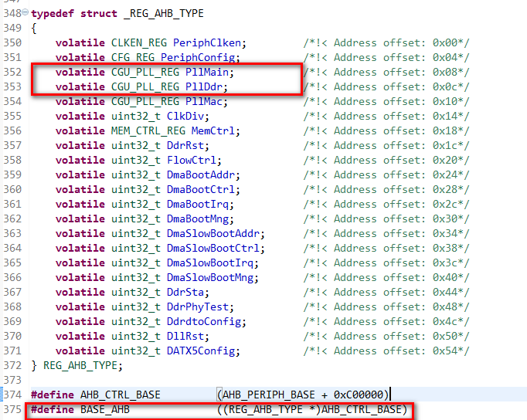Image resolution: width=527 pixels, height=420 pixels.
Task: Click the MEM_CTRL_REG type name
Action: pos(148,131)
